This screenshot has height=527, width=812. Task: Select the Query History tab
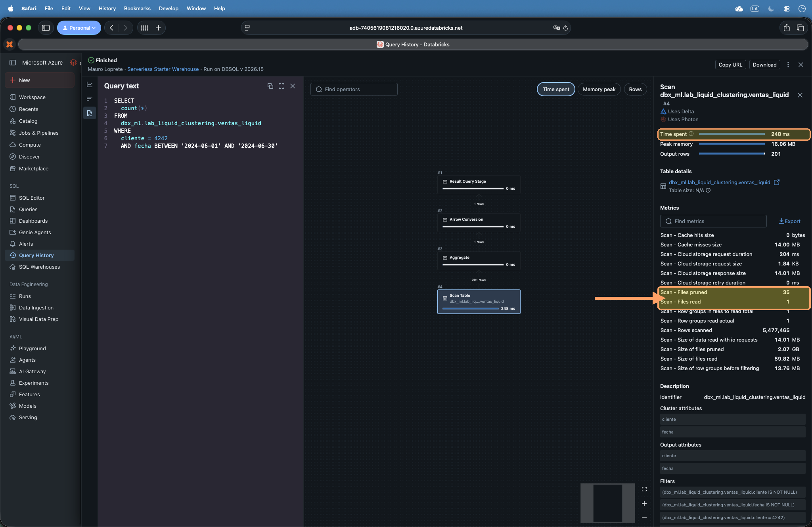[413, 44]
